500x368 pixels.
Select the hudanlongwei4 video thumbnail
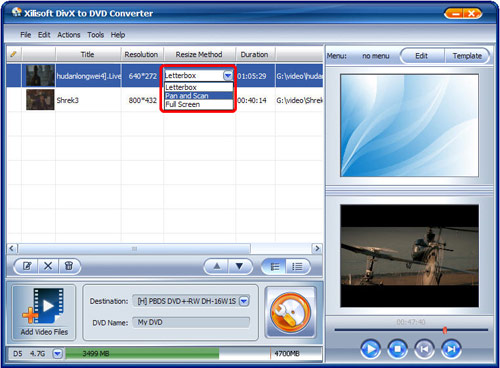(x=40, y=76)
